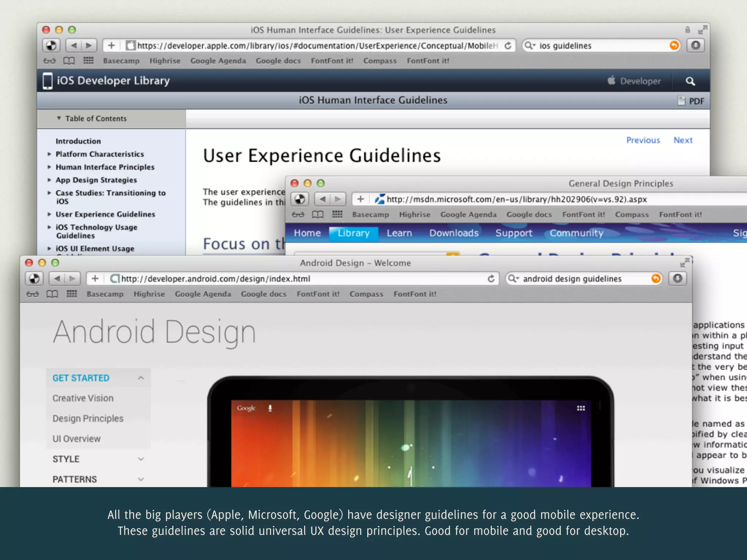747x560 pixels.
Task: Collapse the GET STARTED section
Action: point(141,378)
